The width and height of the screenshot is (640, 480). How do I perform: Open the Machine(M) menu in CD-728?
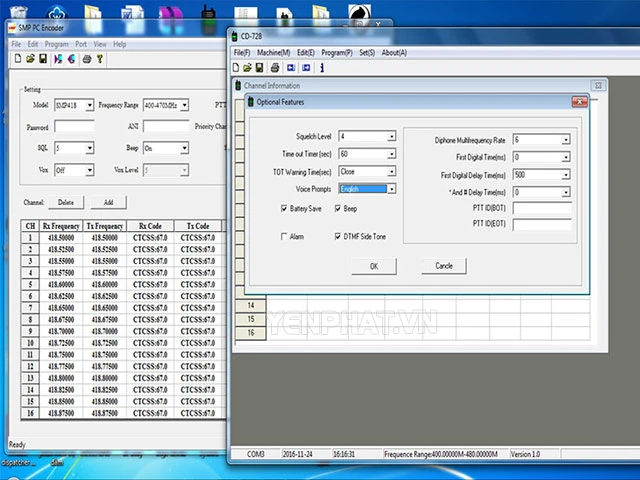(x=273, y=52)
